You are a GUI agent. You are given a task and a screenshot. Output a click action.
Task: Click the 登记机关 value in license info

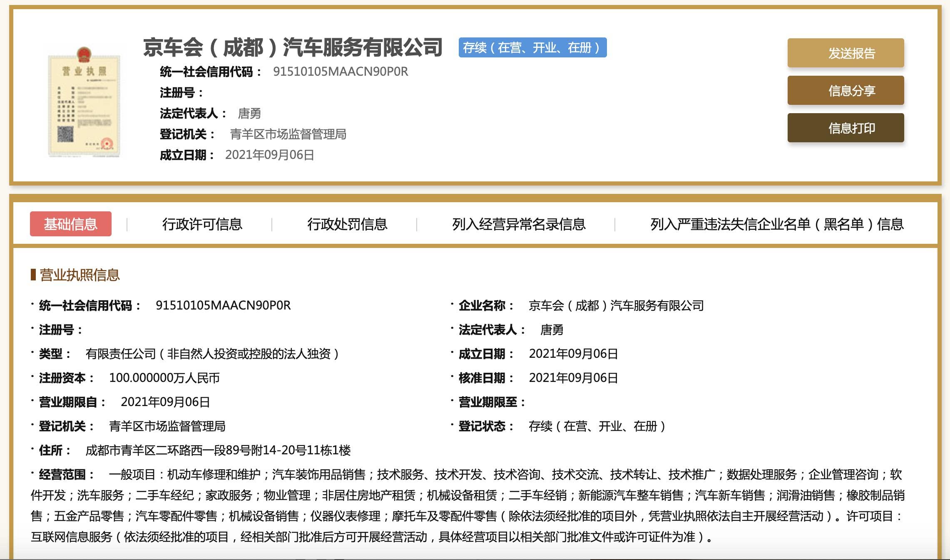click(167, 426)
